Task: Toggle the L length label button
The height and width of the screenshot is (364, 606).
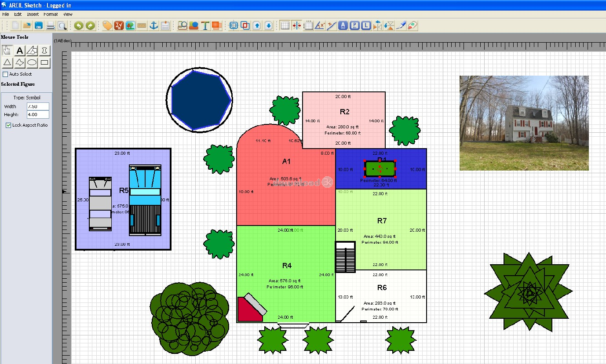Action: [366, 25]
